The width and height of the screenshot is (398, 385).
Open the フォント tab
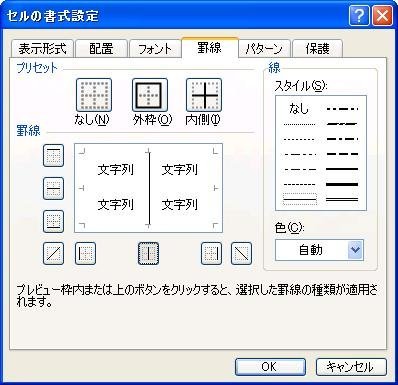click(155, 49)
